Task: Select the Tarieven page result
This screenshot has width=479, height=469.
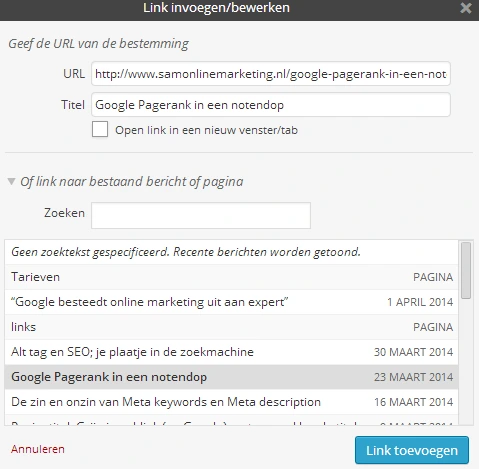Action: pos(232,277)
